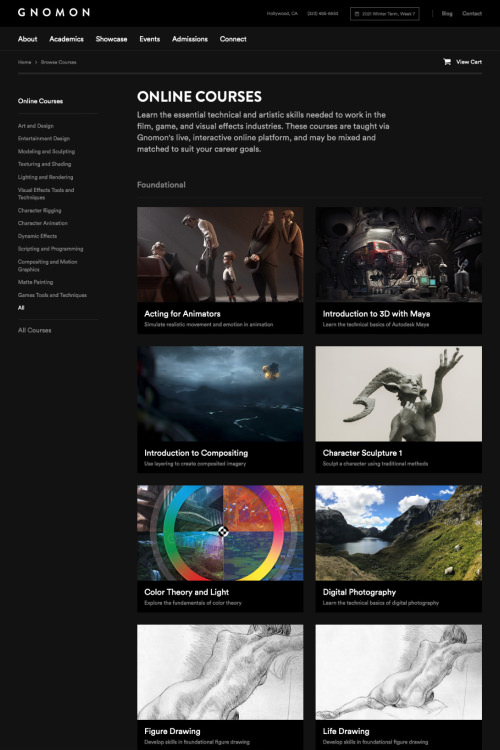The width and height of the screenshot is (500, 750).
Task: Filter by Character Animation
Action: [43, 223]
